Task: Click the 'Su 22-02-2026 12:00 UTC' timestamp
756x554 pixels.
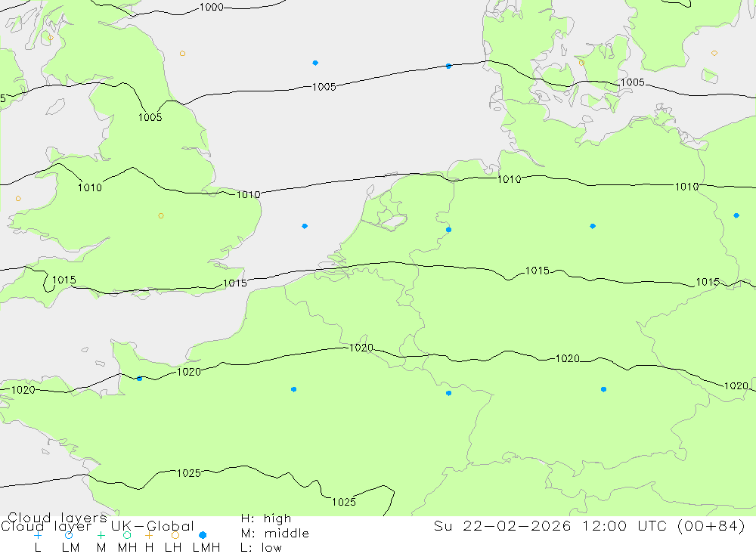Action: pos(550,526)
